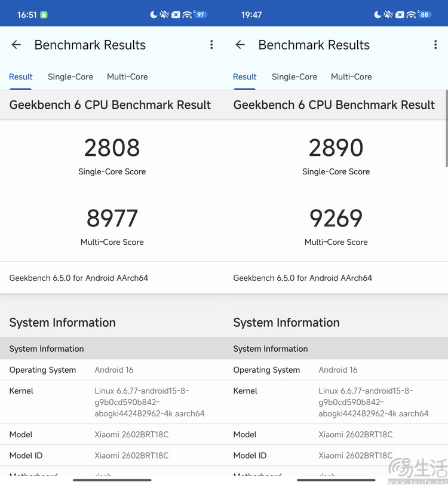The image size is (448, 485).
Task: Tap the do-not-disturb moon icon in left status bar
Action: (154, 14)
